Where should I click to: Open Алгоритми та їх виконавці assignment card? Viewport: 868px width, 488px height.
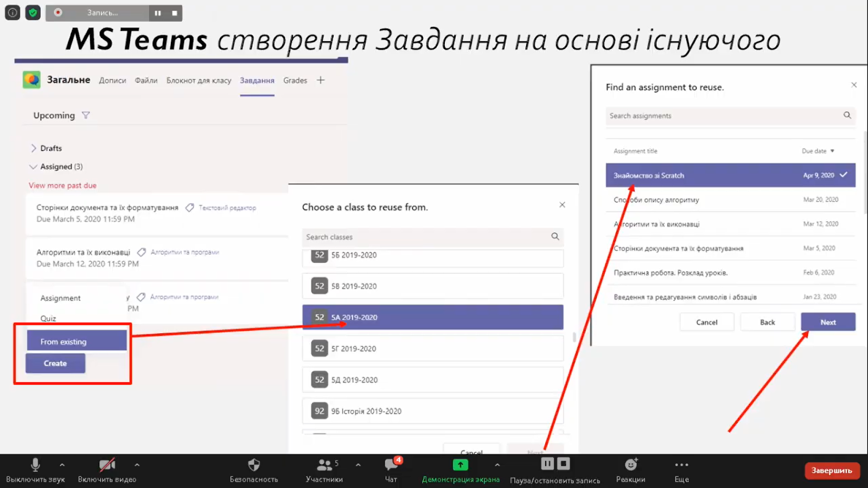pyautogui.click(x=157, y=258)
